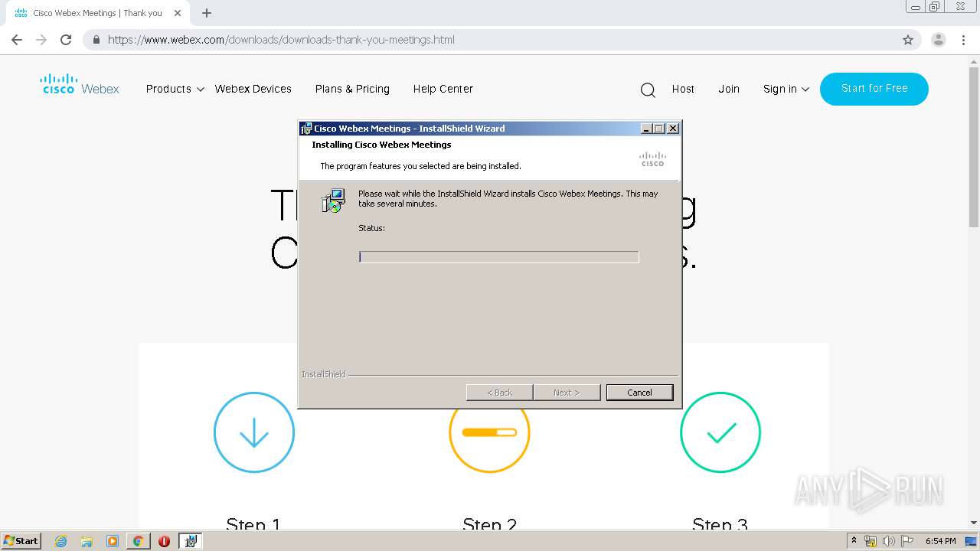Open Plans & Pricing page

[352, 89]
